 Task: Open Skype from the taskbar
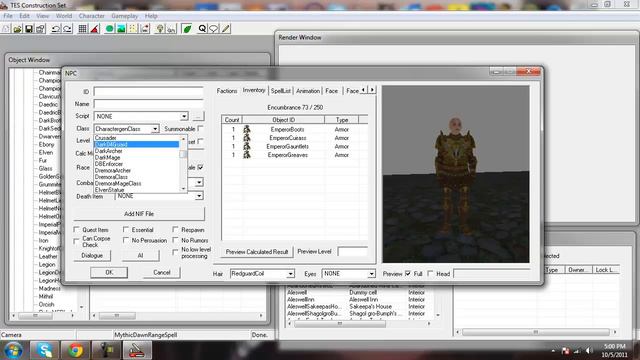[44, 350]
